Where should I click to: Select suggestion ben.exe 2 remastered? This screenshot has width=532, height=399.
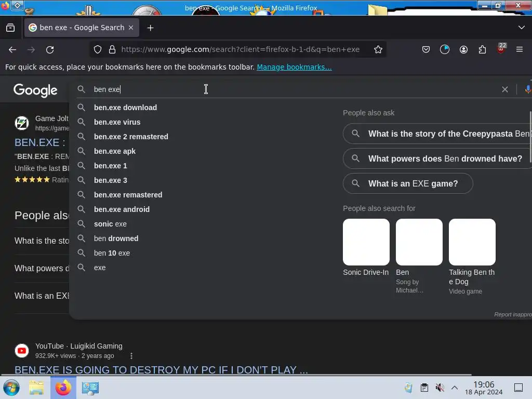[x=131, y=137]
